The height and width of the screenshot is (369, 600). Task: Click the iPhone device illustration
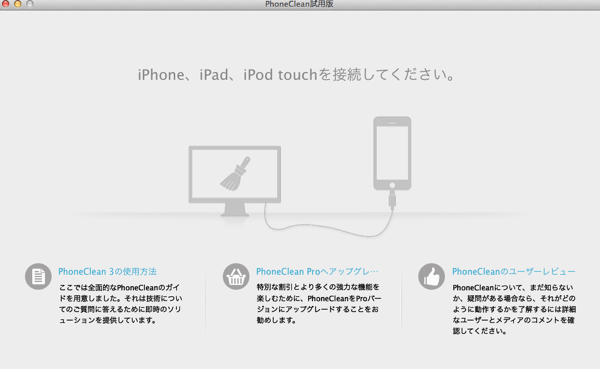[x=392, y=153]
